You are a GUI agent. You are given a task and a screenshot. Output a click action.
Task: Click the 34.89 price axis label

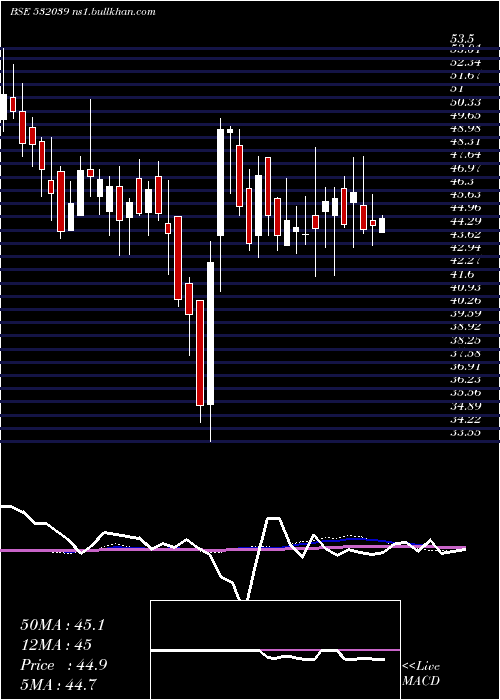466,406
